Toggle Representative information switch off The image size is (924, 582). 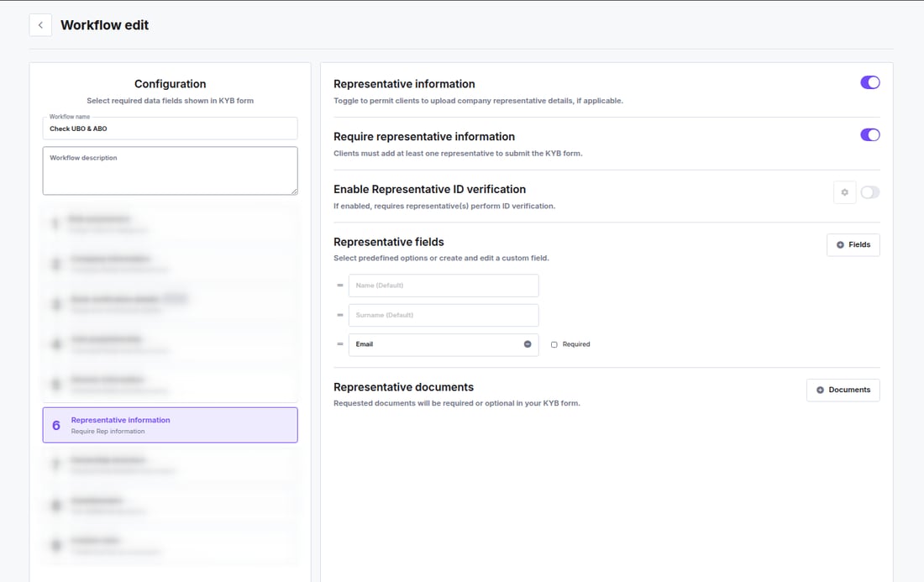click(x=869, y=82)
